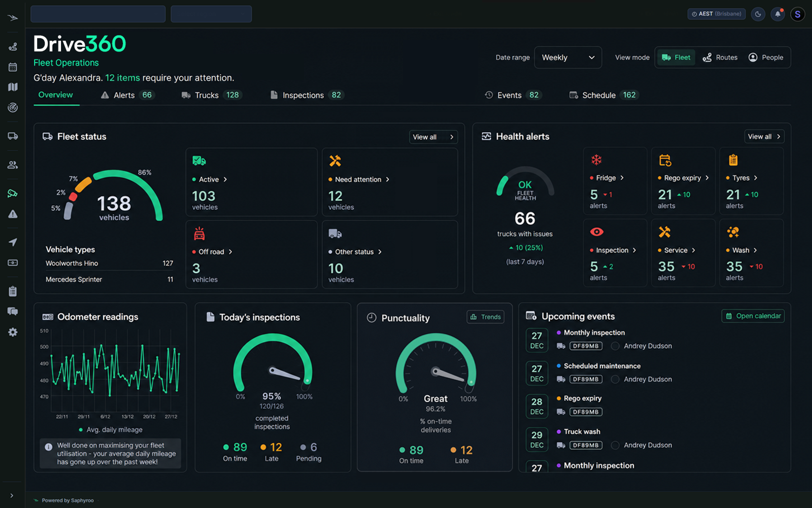Open settings gear in sidebar
Screen dimensions: 812x508
13,332
